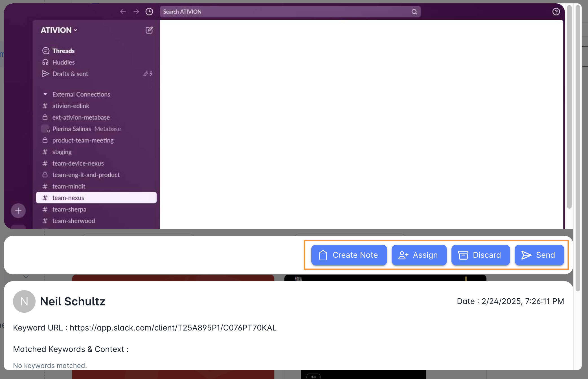The image size is (588, 379).
Task: Click the Discard button
Action: [x=481, y=255]
